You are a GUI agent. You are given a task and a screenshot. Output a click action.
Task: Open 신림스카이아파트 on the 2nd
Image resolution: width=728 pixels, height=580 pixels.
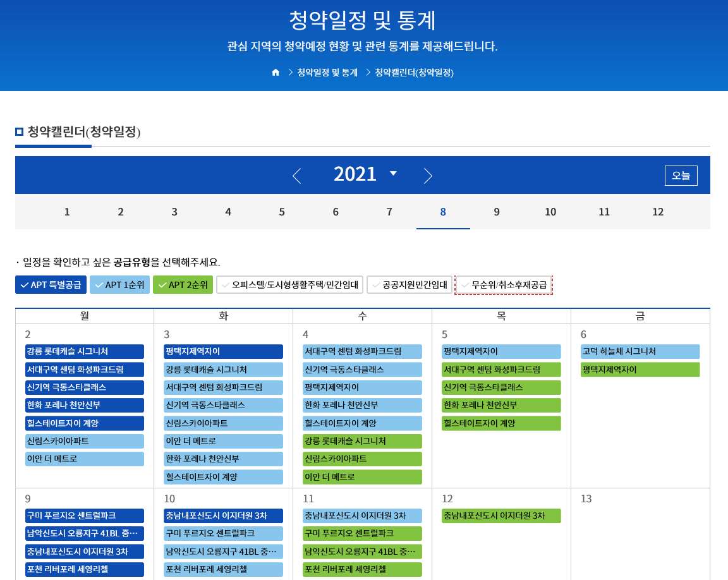coord(85,441)
